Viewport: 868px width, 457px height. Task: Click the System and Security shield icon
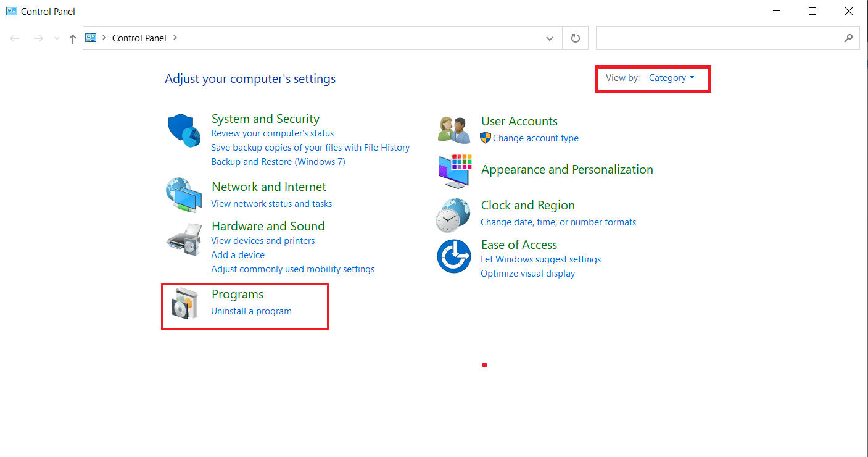184,130
